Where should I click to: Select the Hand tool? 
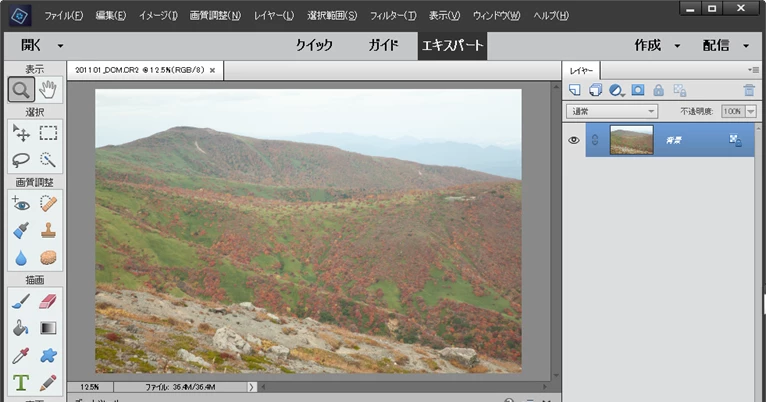click(x=48, y=90)
